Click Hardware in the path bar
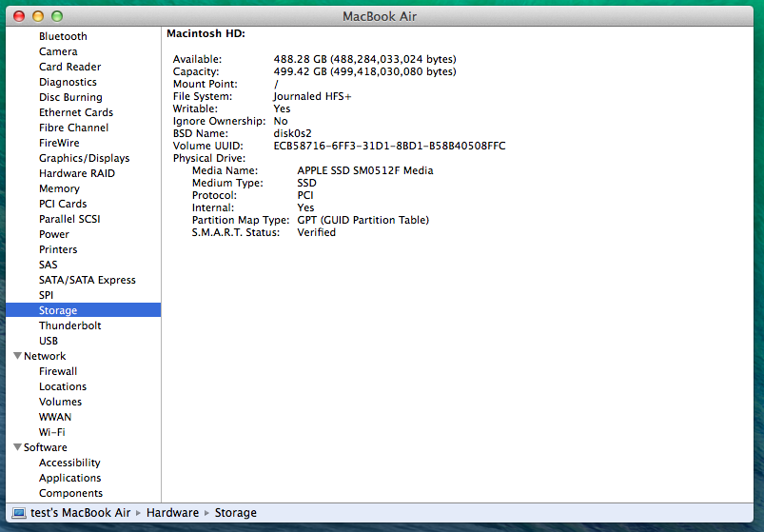Screen dimensions: 764x532 172,513
